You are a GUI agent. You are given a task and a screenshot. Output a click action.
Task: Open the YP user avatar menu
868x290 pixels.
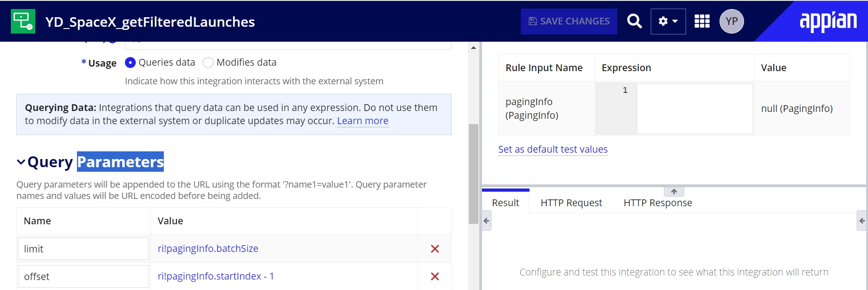click(x=731, y=21)
